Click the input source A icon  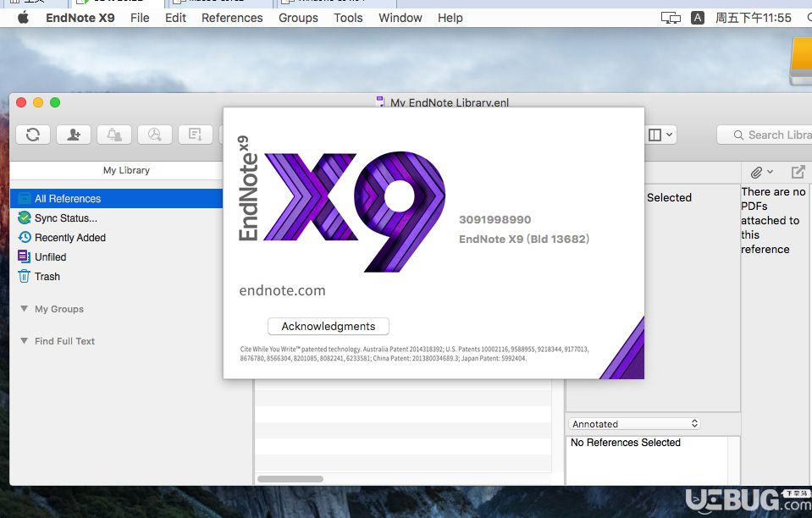click(x=698, y=18)
